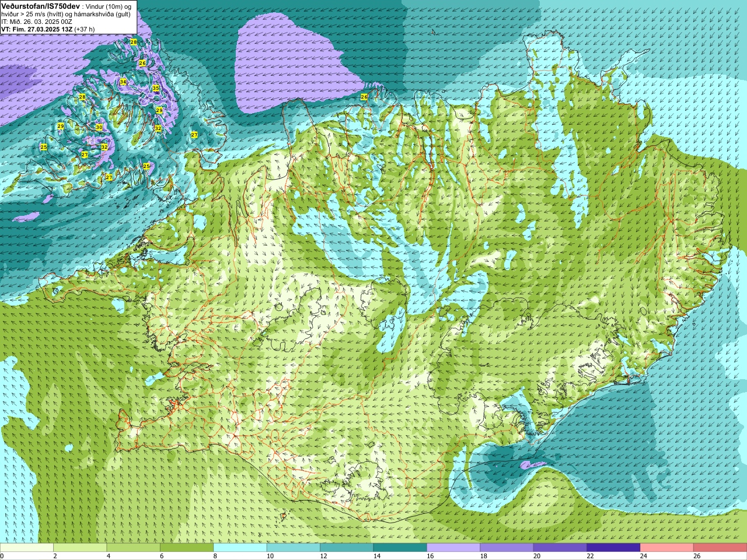Select the 6–8 m/s green legend swatch
This screenshot has width=747, height=560.
click(x=187, y=548)
